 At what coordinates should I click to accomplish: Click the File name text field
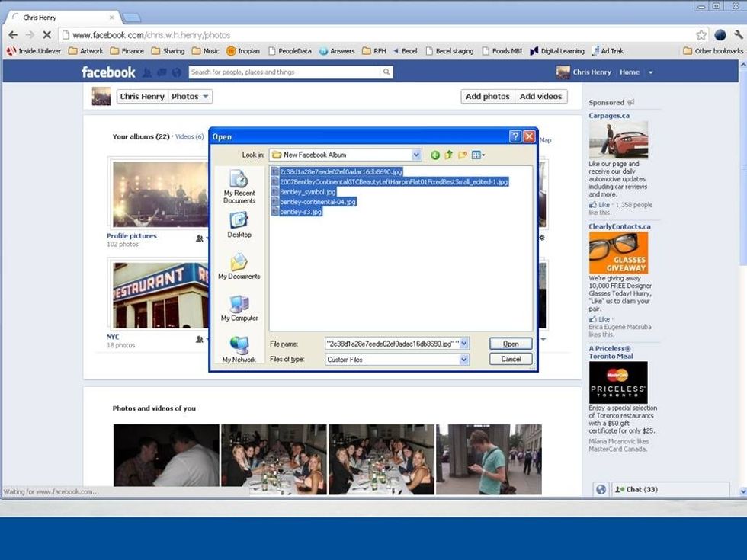pos(391,344)
